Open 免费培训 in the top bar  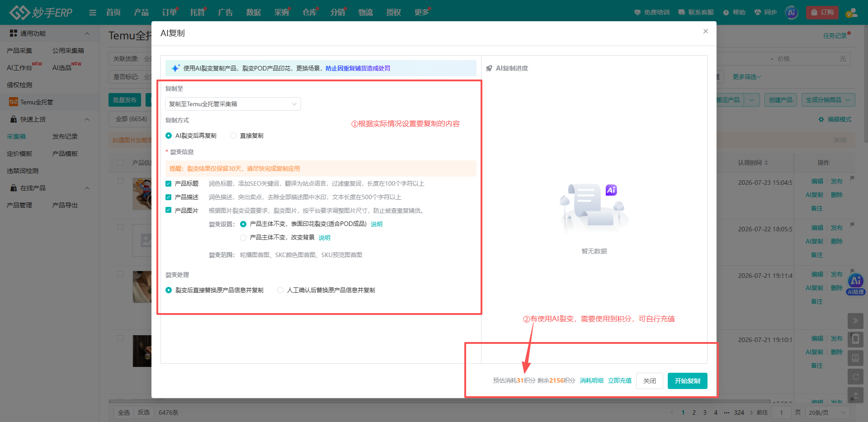[652, 12]
